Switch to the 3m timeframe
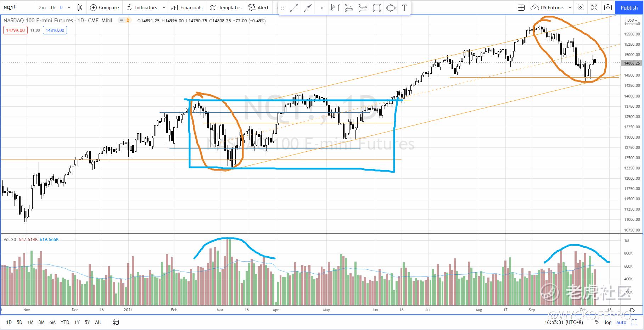The image size is (644, 330). click(42, 7)
